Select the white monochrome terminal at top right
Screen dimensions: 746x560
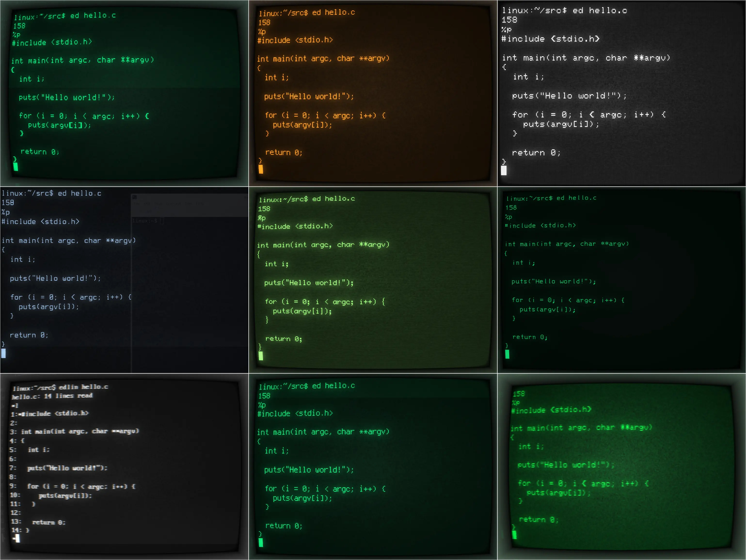pos(622,93)
